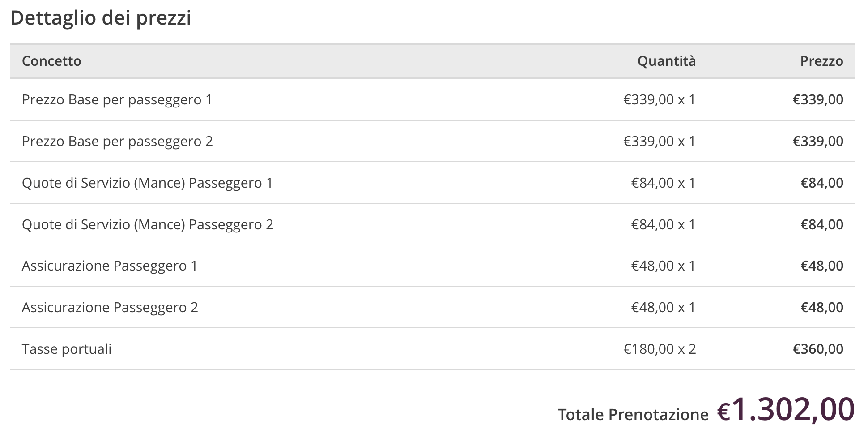Select 'Prezzo Base per passeggero 1' row label
The width and height of the screenshot is (868, 438).
(117, 99)
